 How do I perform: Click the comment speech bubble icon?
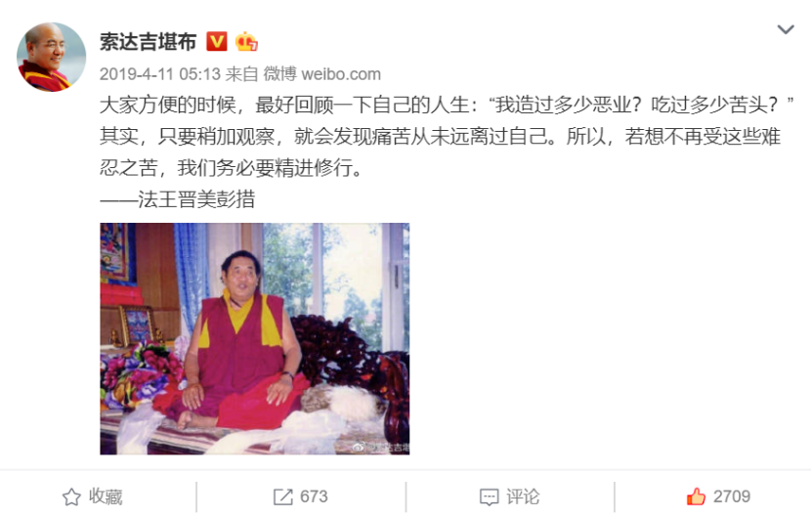tap(490, 497)
